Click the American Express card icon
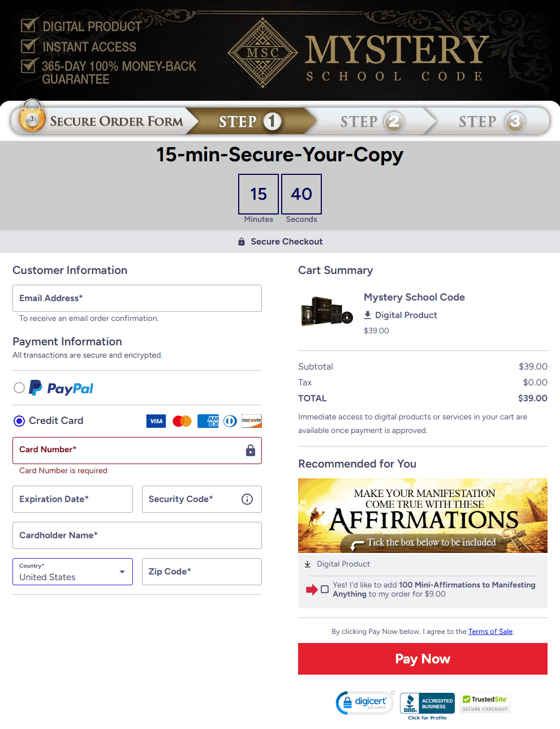 tap(208, 421)
